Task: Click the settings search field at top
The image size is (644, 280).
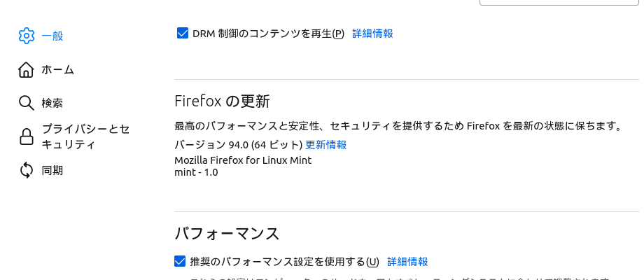Action: [x=559, y=3]
